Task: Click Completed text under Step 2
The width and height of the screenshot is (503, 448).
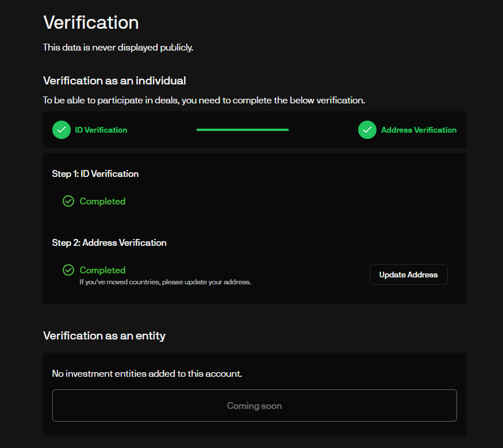Action: coord(102,270)
